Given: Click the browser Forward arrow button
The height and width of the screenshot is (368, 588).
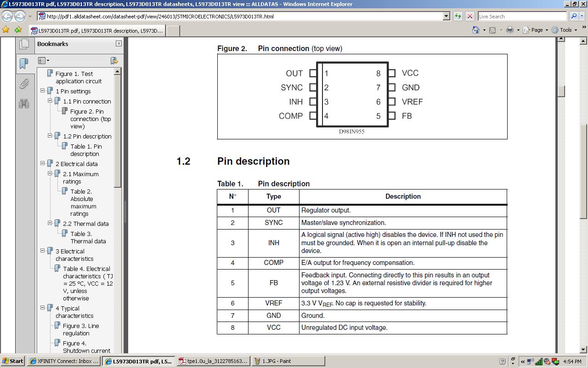Looking at the screenshot, I should click(x=20, y=16).
